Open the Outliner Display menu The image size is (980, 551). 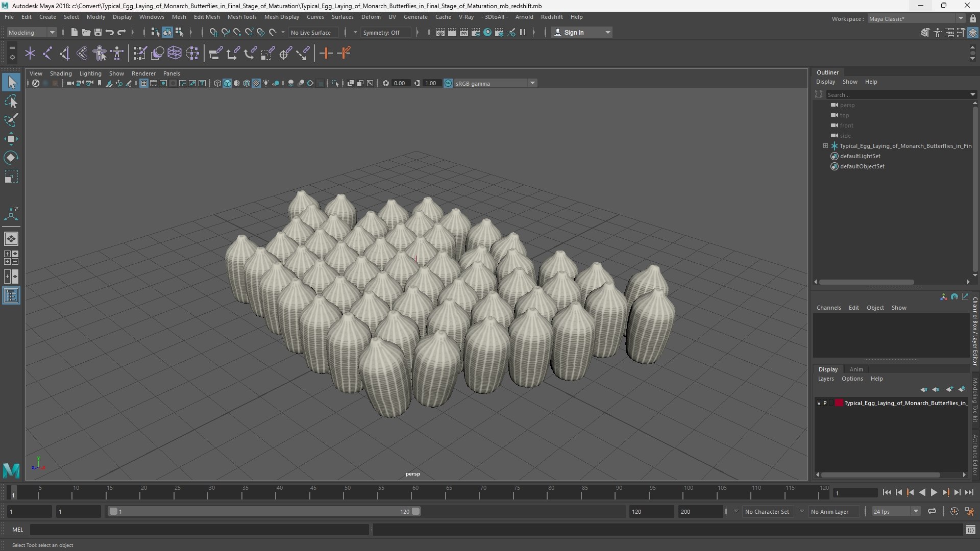click(825, 82)
